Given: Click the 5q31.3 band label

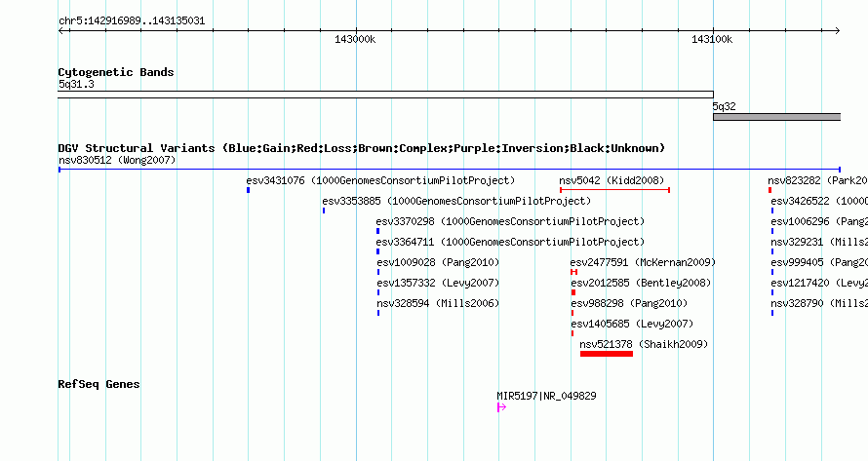Looking at the screenshot, I should [x=76, y=85].
